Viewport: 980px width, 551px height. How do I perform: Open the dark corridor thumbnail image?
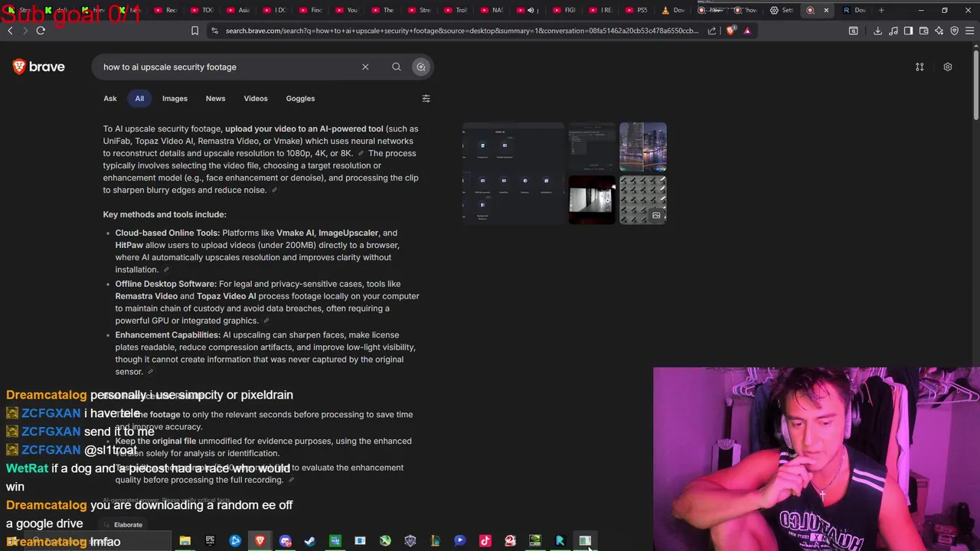click(591, 201)
